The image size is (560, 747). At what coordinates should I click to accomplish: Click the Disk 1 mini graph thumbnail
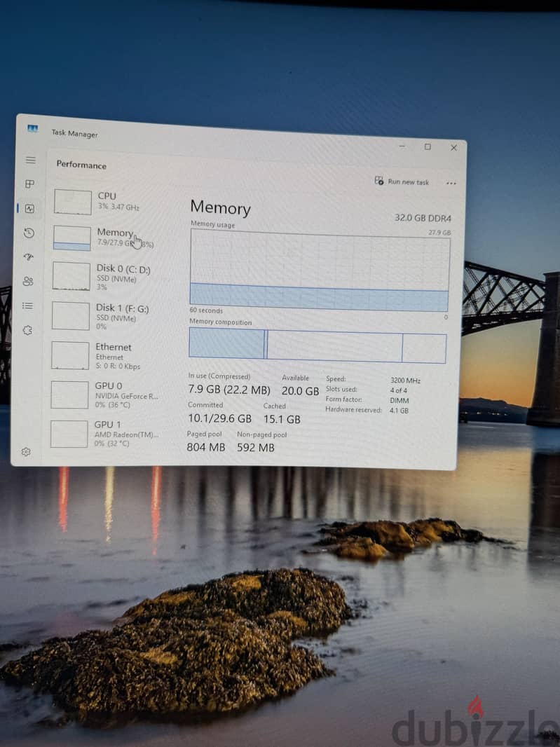coord(71,316)
